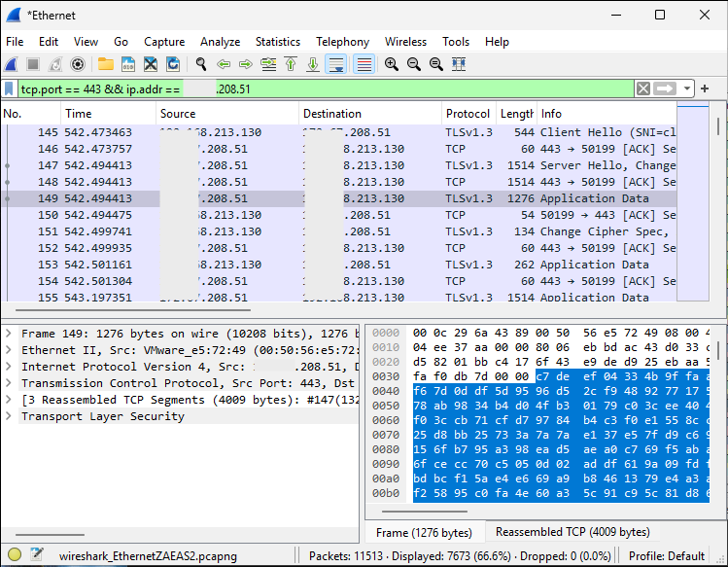
Task: Go to specified packet icon
Action: point(268,64)
